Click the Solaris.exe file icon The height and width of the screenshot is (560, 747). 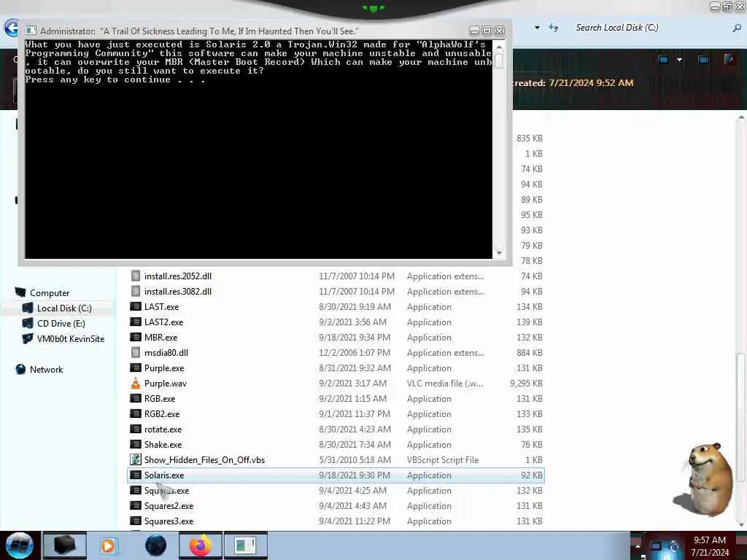click(136, 475)
